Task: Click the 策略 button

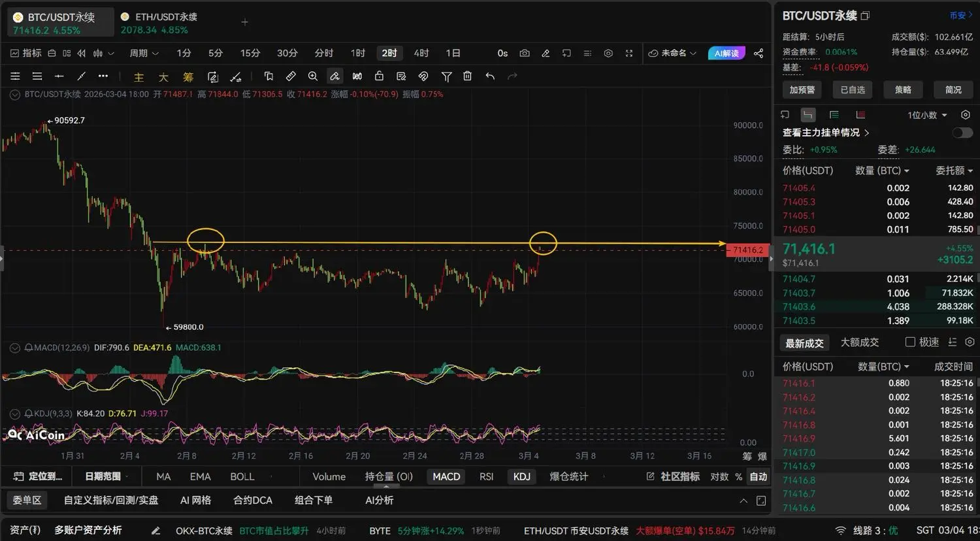Action: (903, 90)
